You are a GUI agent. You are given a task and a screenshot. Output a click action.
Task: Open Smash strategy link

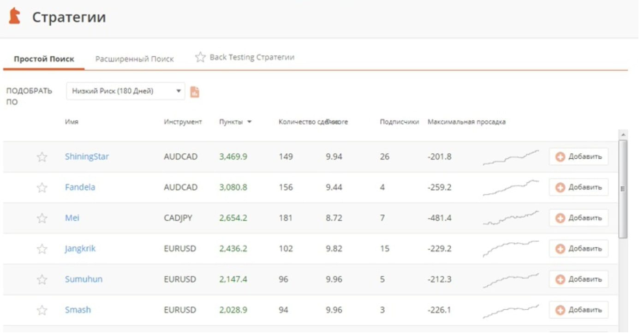[x=78, y=310]
